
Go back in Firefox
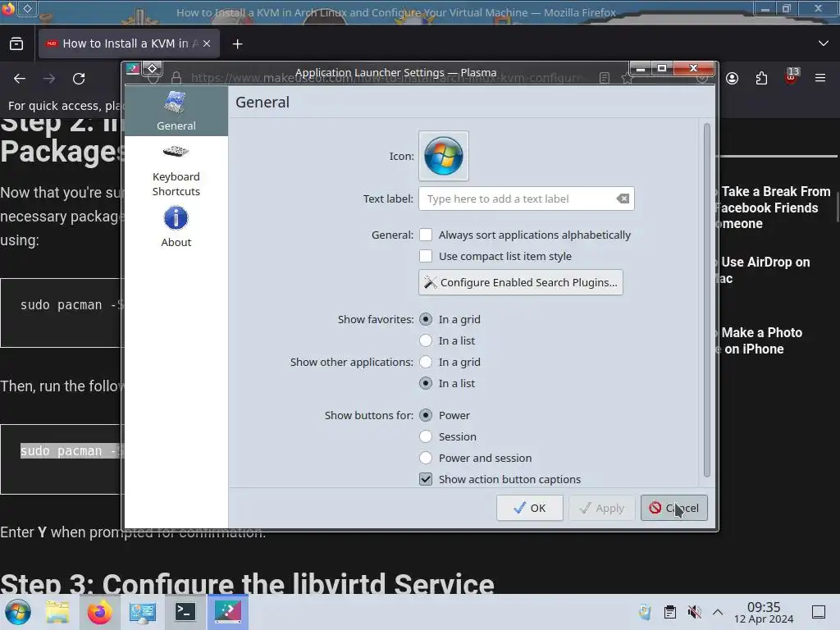point(20,79)
